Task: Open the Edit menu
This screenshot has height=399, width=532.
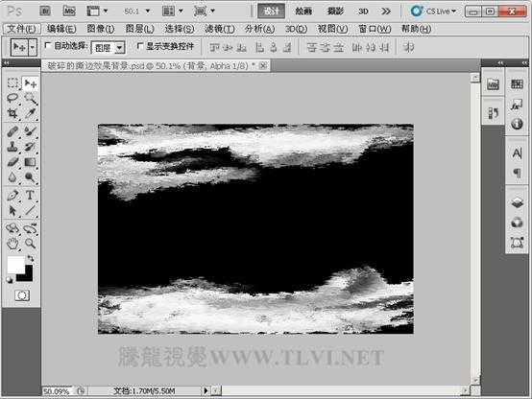Action: [61, 29]
